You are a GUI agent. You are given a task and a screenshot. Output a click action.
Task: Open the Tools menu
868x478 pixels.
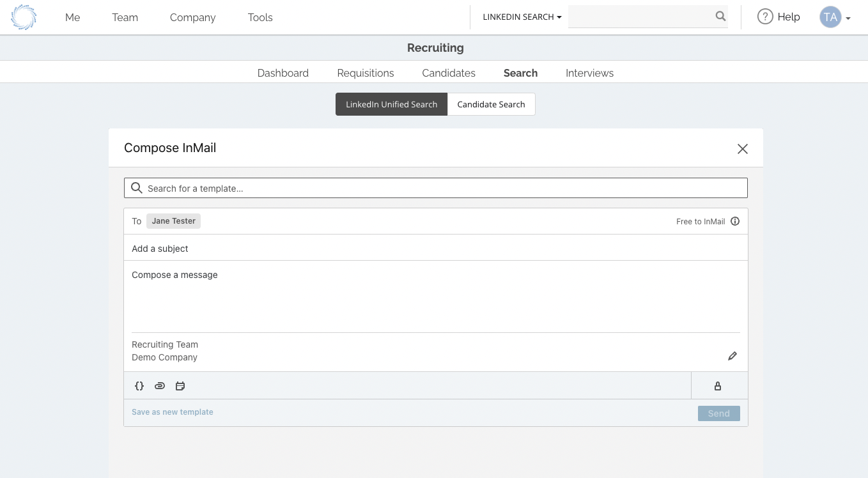click(x=260, y=17)
